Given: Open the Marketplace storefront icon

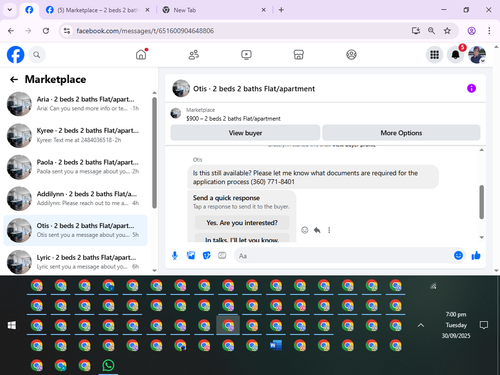Looking at the screenshot, I should pyautogui.click(x=298, y=55).
